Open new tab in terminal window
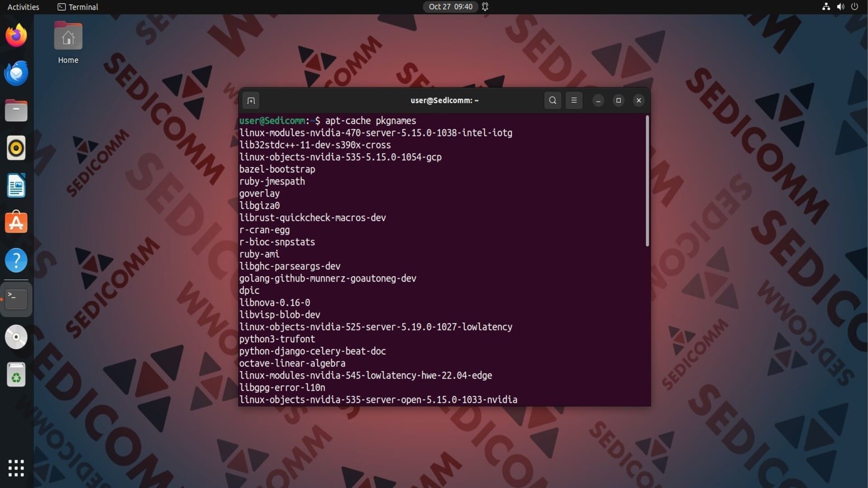The image size is (868, 488). pyautogui.click(x=251, y=100)
